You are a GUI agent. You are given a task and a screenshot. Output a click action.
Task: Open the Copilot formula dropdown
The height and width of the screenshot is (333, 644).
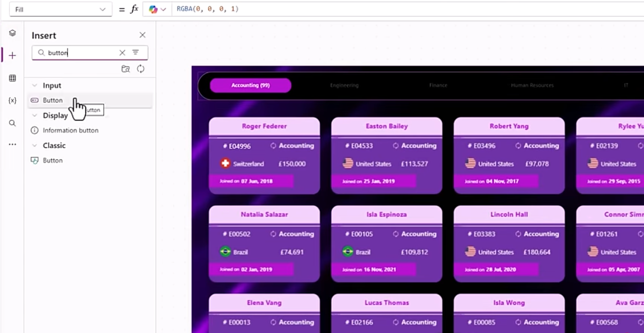(x=157, y=9)
